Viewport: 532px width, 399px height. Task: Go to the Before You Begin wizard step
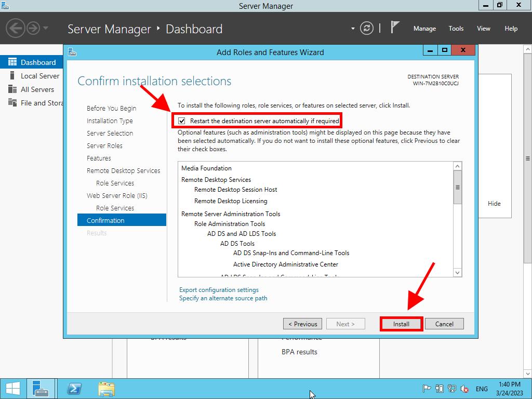click(x=111, y=108)
